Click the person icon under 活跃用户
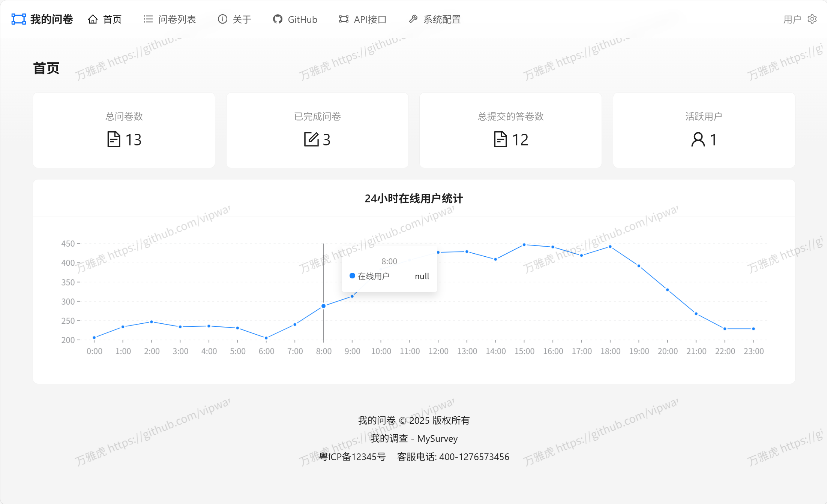This screenshot has height=504, width=827. [698, 139]
